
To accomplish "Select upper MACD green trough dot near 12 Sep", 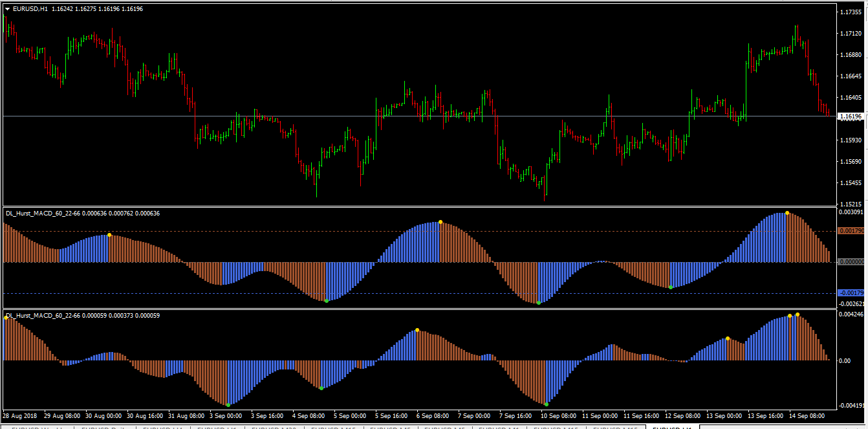I will [x=671, y=287].
